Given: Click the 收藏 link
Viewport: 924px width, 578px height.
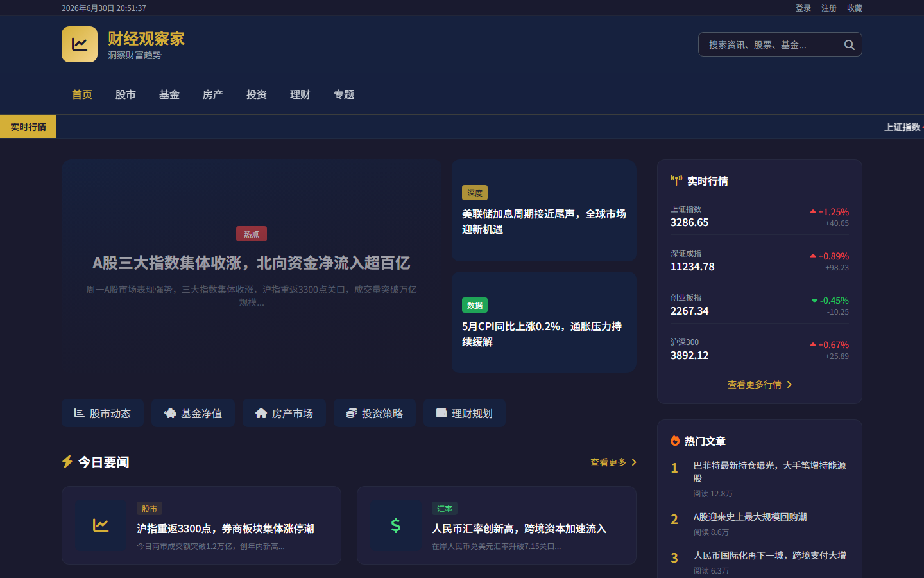Looking at the screenshot, I should (x=855, y=8).
